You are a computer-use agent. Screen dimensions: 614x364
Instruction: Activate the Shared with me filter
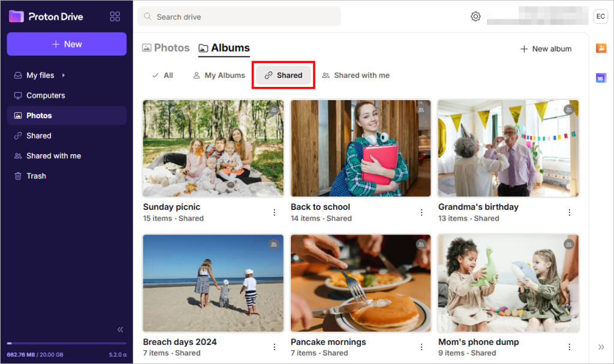click(356, 75)
